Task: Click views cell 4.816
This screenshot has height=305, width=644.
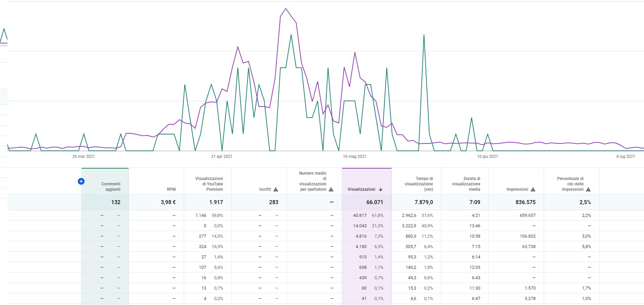Action: point(361,236)
